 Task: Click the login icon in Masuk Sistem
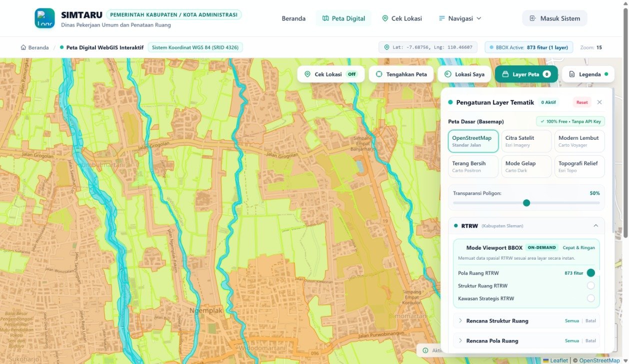tap(532, 18)
